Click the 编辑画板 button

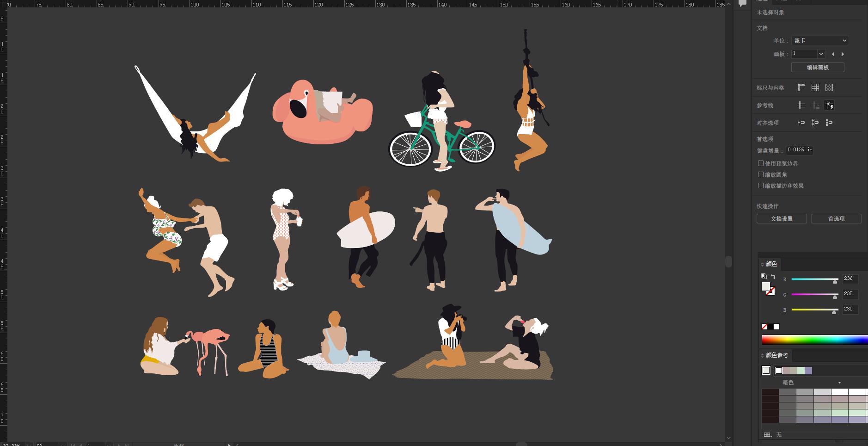click(x=818, y=68)
